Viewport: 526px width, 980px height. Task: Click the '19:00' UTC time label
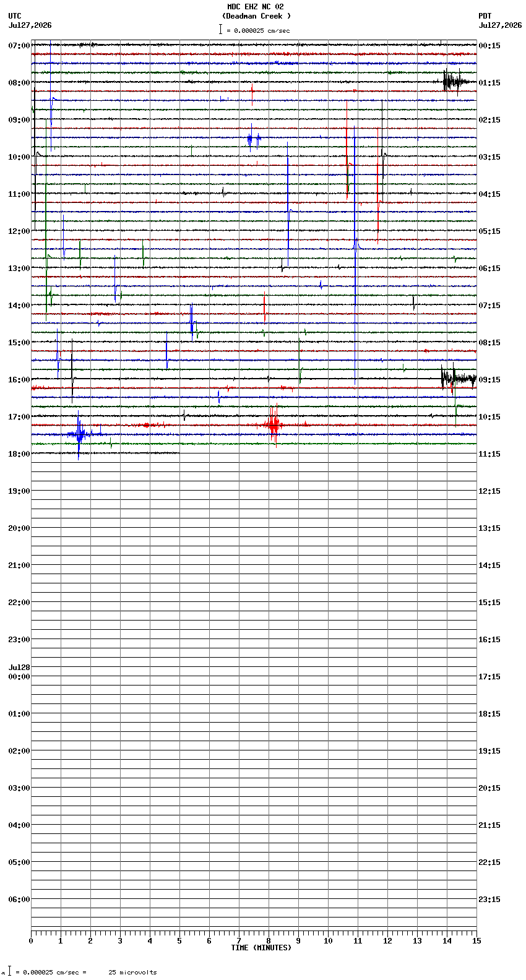click(x=19, y=491)
